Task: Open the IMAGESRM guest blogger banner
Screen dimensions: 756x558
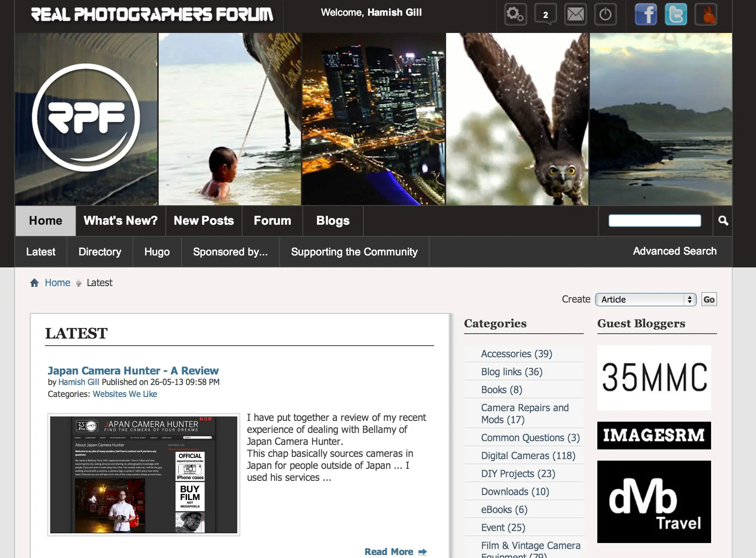Action: tap(654, 436)
